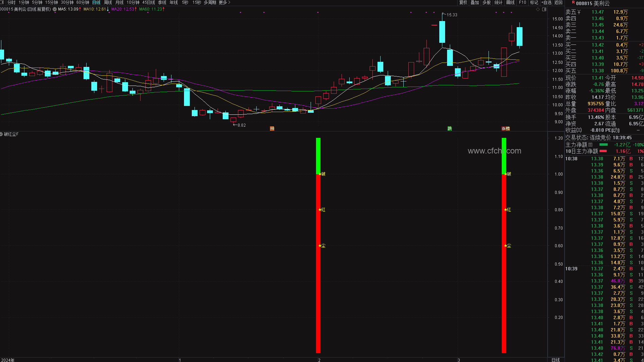The height and width of the screenshot is (362, 644).
Task: Click the ¥ icon beside 卖五
Action: pyautogui.click(x=579, y=12)
